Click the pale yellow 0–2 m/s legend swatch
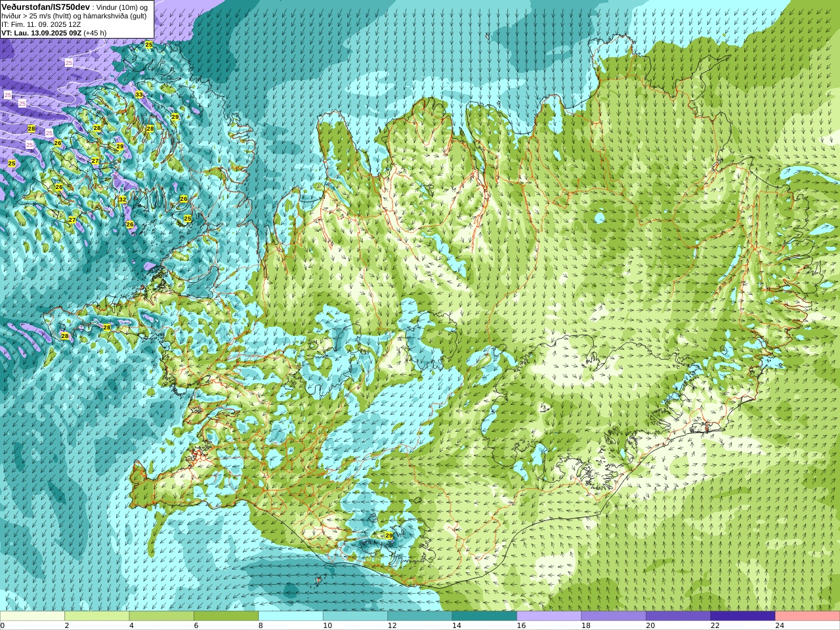840x630 pixels. point(32,616)
